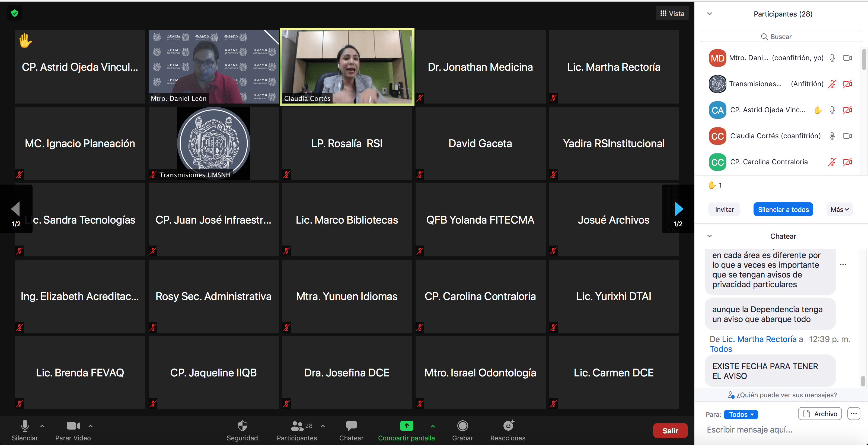The height and width of the screenshot is (445, 868).
Task: Go to previous gallery page arrow
Action: [16, 209]
